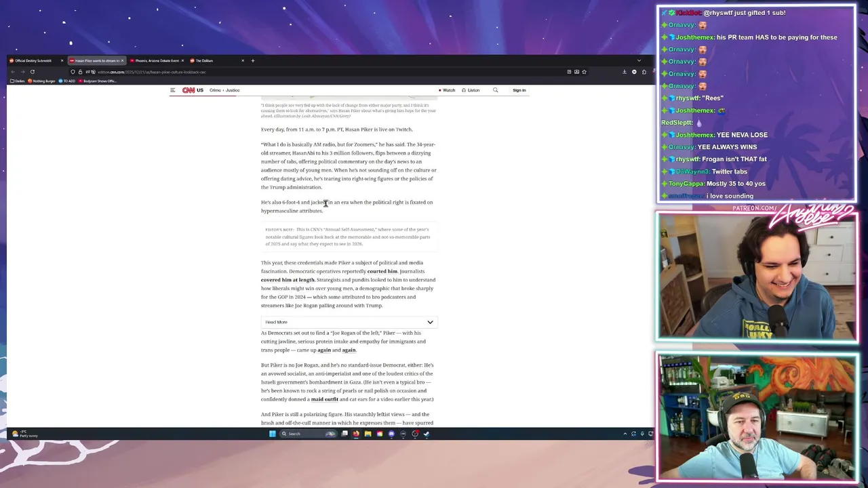Click the 'Twitter tabs' chat message
This screenshot has width=868, height=488.
[x=729, y=171]
